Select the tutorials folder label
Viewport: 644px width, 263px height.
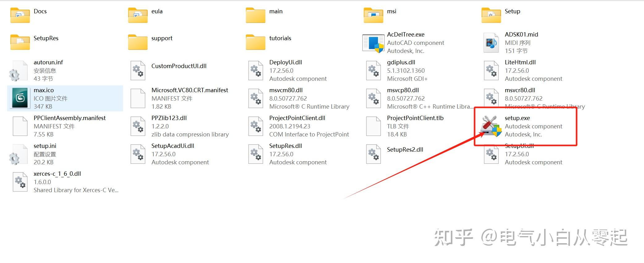[x=280, y=38]
